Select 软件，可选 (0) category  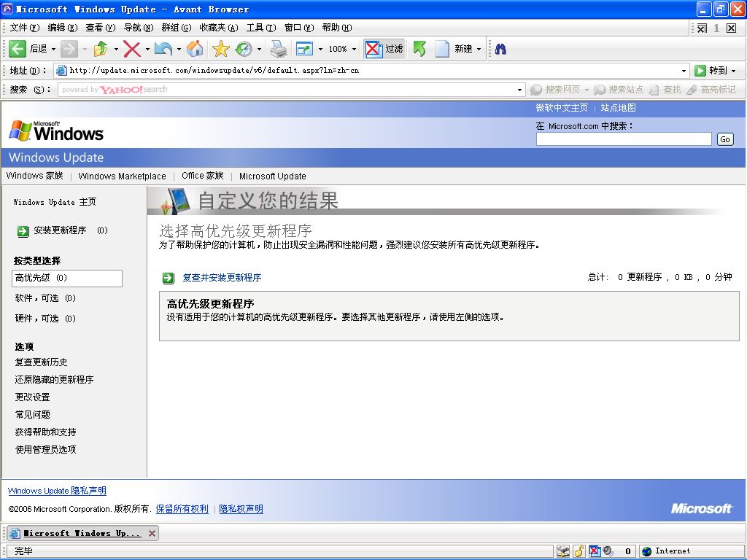45,298
